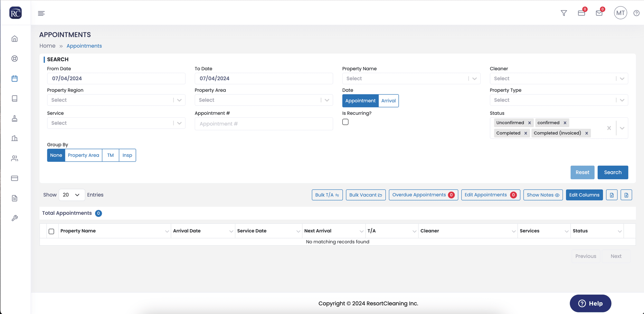Open the credit card icon in sidebar

(x=14, y=178)
